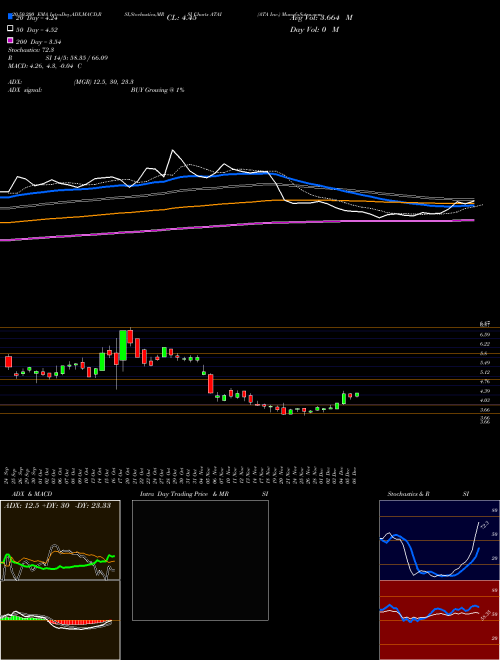Click the last green candlestick on the right
This screenshot has width=500, height=660.
[x=357, y=394]
